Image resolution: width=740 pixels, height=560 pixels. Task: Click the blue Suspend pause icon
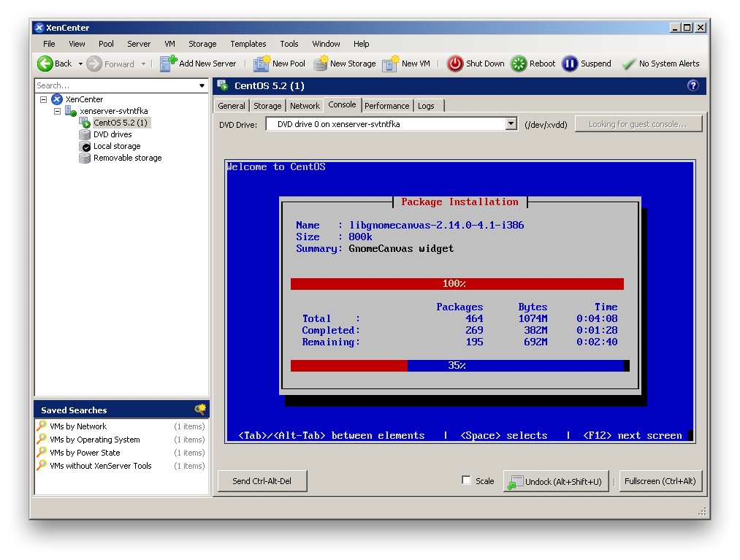coord(570,64)
